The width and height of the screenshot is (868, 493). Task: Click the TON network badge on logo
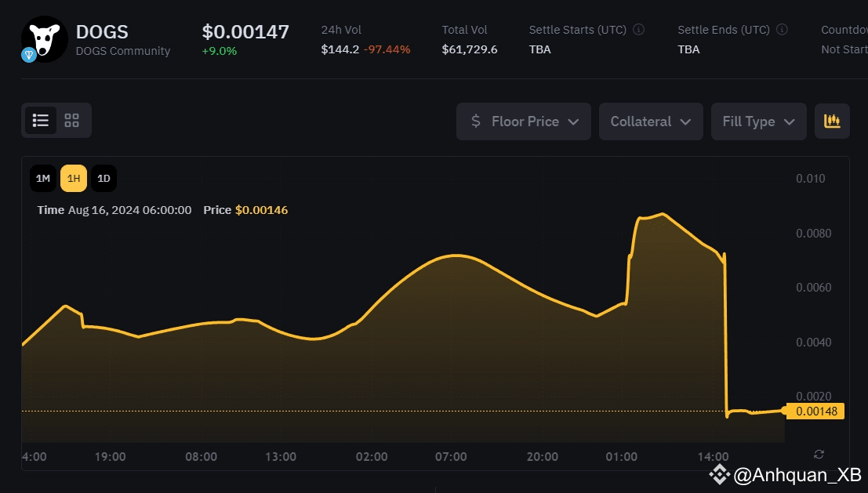tap(29, 55)
